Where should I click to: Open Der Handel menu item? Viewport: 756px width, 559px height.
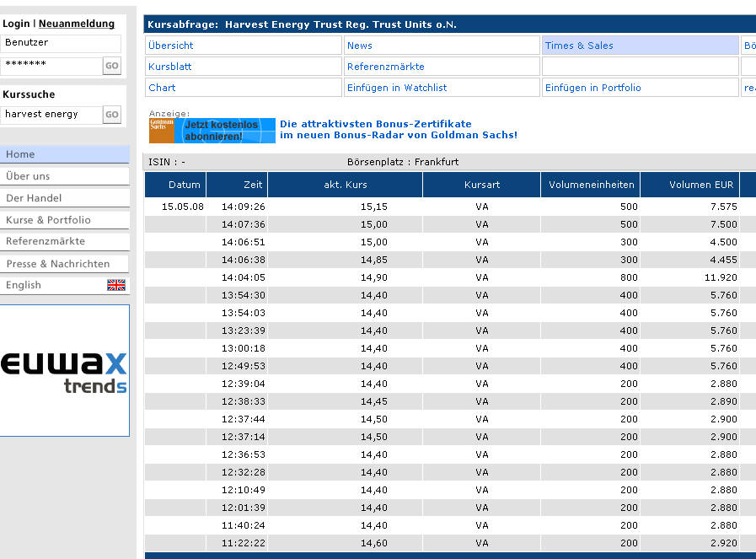coord(65,198)
